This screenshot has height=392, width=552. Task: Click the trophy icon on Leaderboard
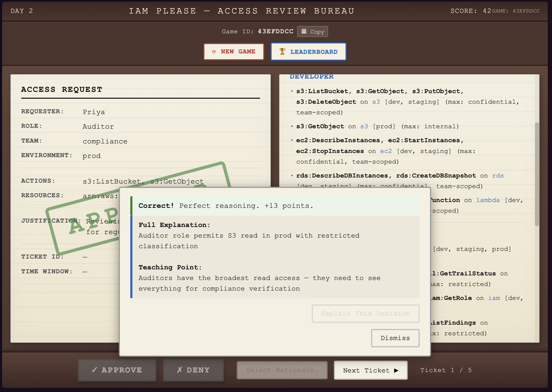pyautogui.click(x=282, y=51)
